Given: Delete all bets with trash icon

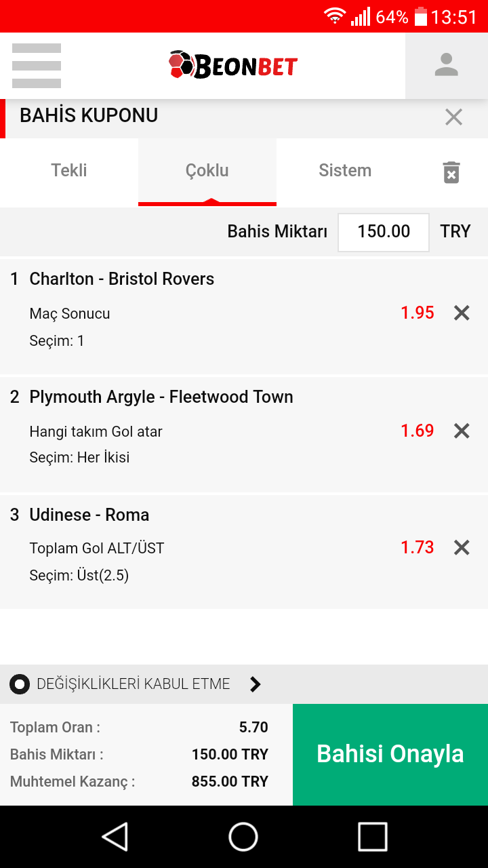Looking at the screenshot, I should [451, 172].
